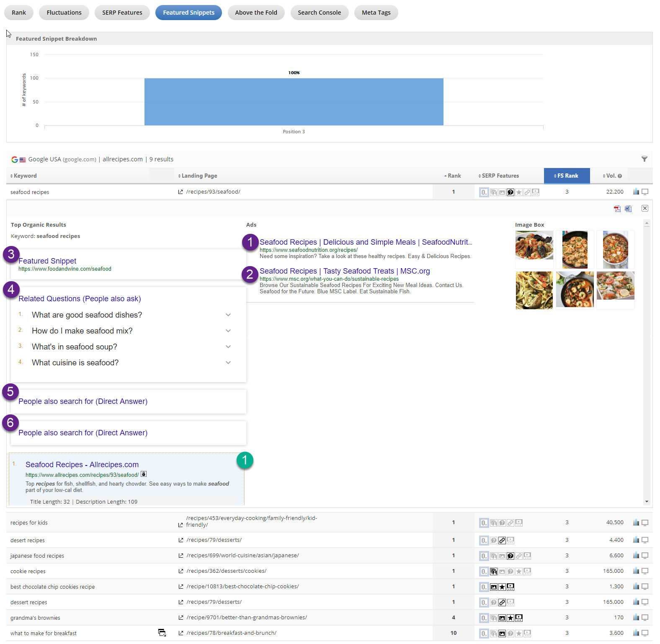Expand 'What are good seafood dishes?' question
Image resolution: width=660 pixels, height=644 pixels.
[x=228, y=315]
